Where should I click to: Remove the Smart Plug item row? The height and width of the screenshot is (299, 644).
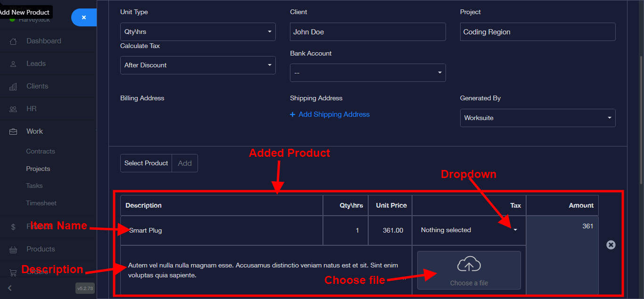coord(611,245)
